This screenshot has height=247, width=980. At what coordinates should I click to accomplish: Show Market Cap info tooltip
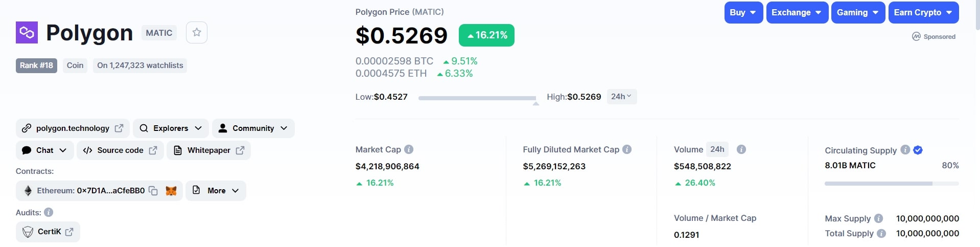409,149
